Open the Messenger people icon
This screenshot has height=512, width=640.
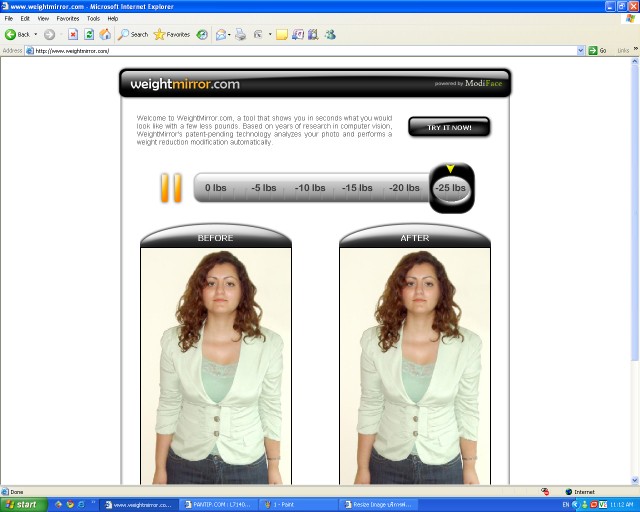point(330,35)
